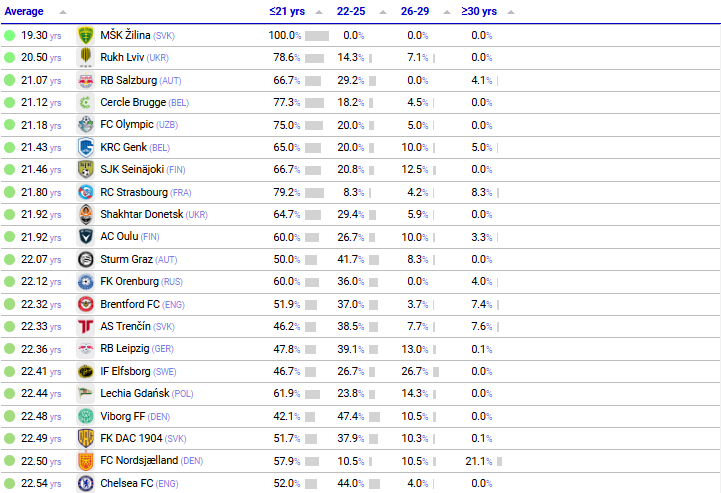
Task: Click the AS Trenčín club logo
Action: (x=86, y=326)
